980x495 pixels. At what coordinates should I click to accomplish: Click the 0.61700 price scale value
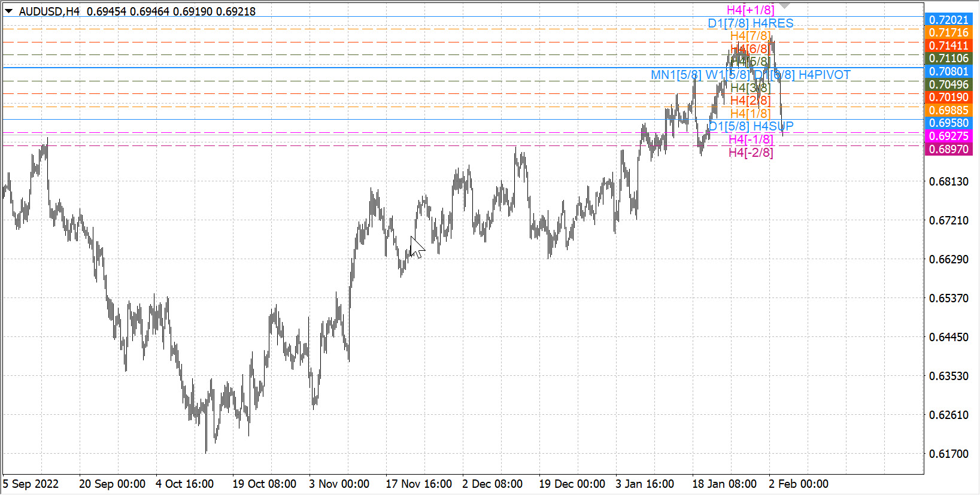[948, 454]
